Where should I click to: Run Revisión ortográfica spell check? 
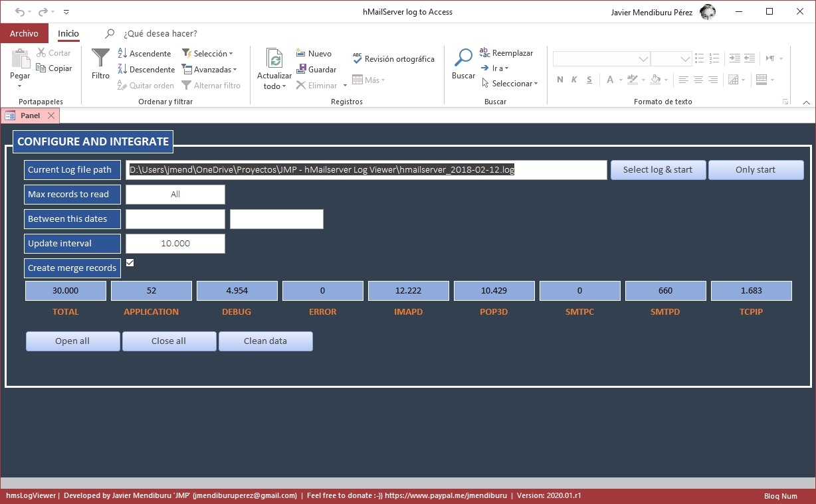coord(393,58)
